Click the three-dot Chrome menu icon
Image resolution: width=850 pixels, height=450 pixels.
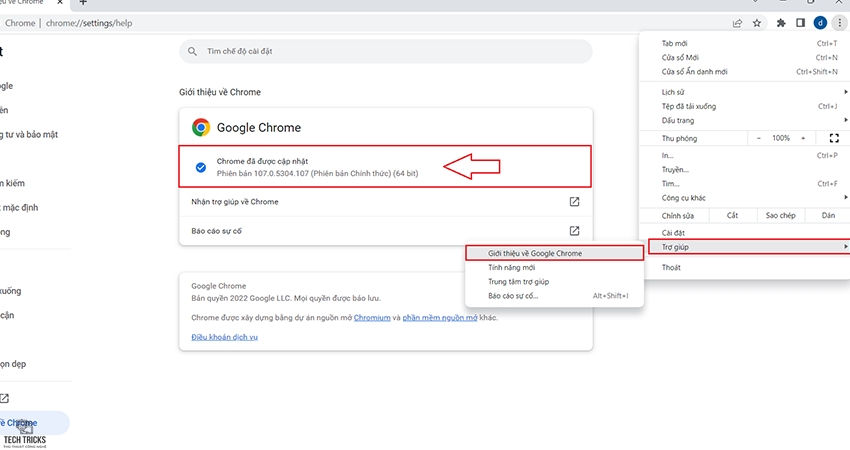tap(840, 23)
